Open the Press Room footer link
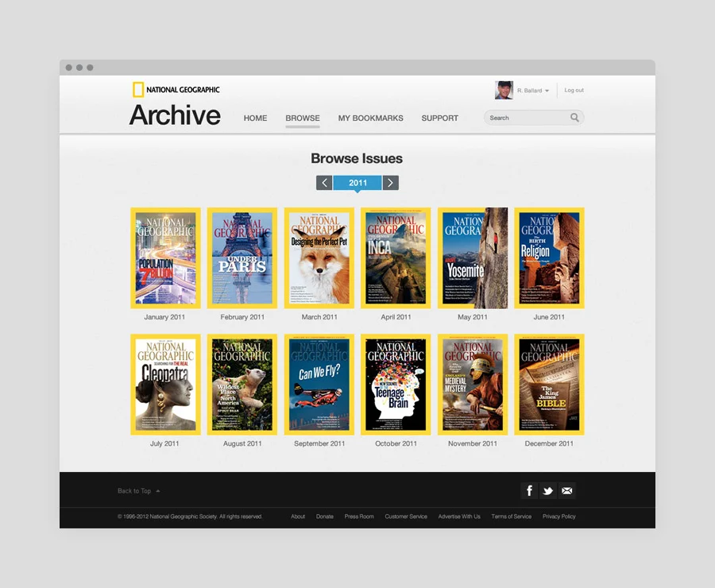 click(x=359, y=516)
